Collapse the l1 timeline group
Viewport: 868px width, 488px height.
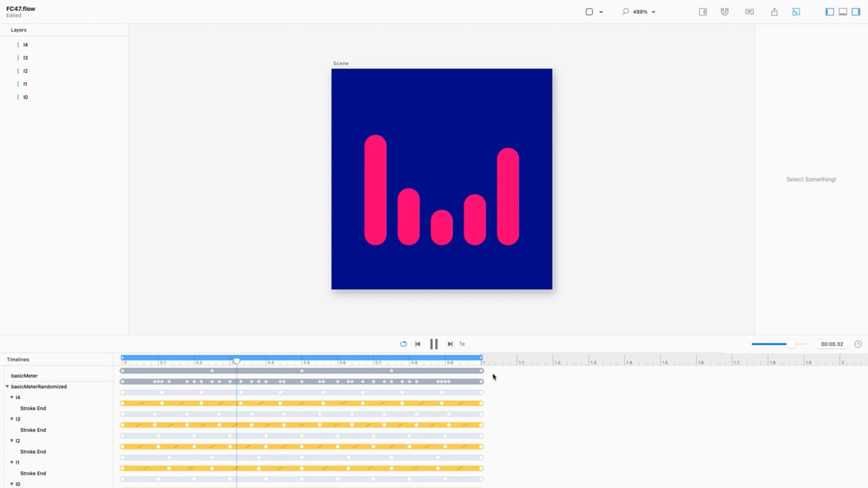[x=12, y=462]
